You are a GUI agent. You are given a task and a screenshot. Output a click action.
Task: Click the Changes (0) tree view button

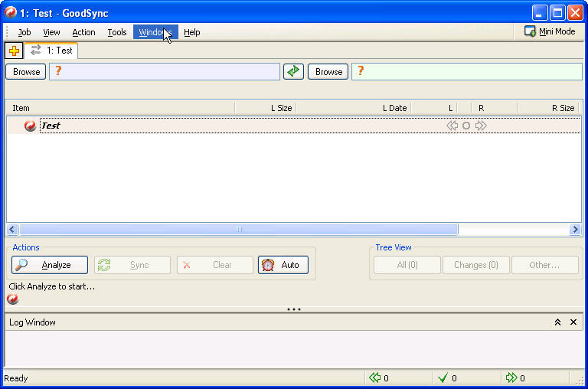[x=476, y=265]
